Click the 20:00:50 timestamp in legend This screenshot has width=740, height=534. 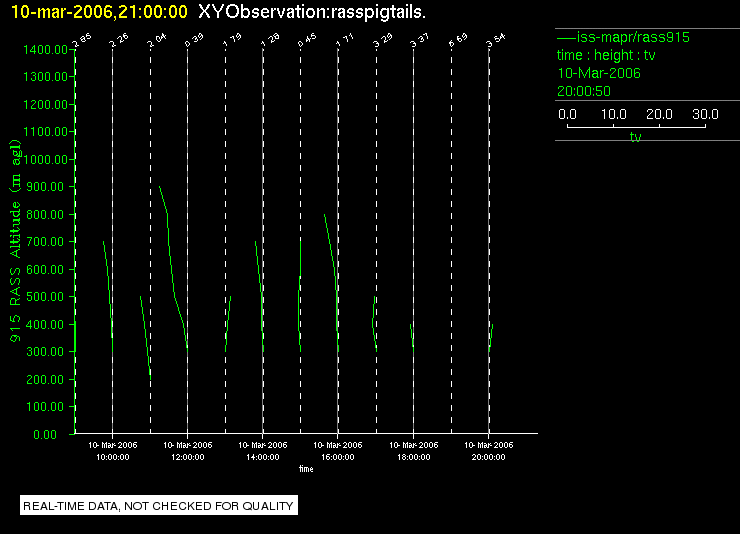(x=584, y=91)
